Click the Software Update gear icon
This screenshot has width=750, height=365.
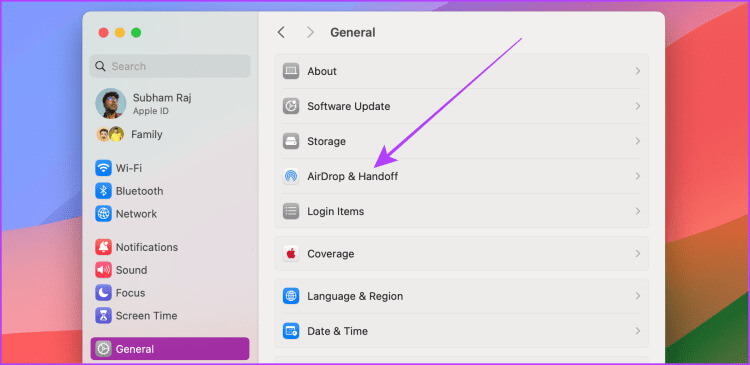click(291, 106)
